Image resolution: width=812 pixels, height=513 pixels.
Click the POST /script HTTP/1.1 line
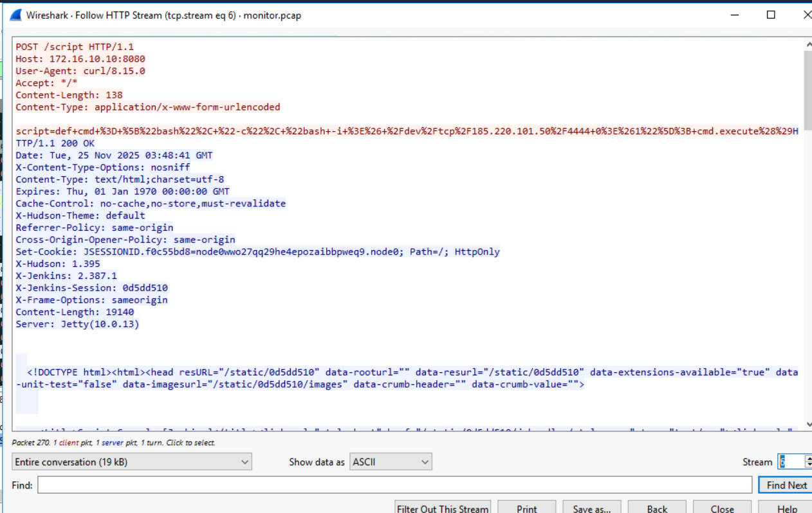tap(75, 47)
